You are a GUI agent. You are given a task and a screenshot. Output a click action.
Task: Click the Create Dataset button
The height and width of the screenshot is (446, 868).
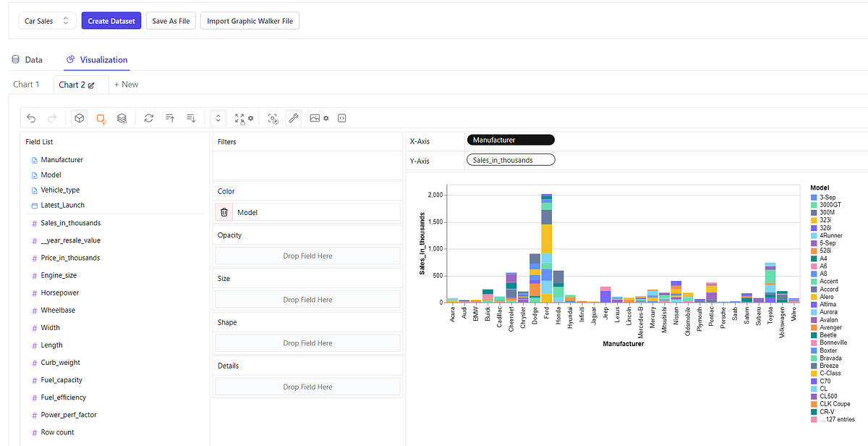(111, 21)
